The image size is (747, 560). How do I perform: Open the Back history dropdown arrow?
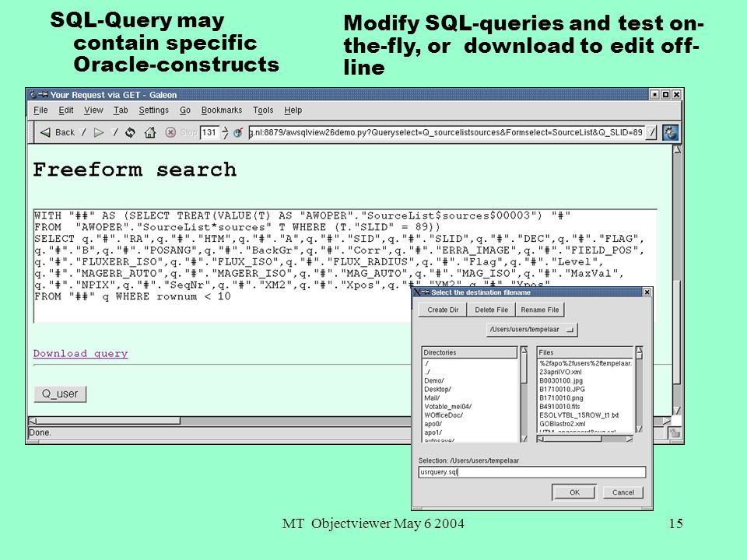point(84,132)
